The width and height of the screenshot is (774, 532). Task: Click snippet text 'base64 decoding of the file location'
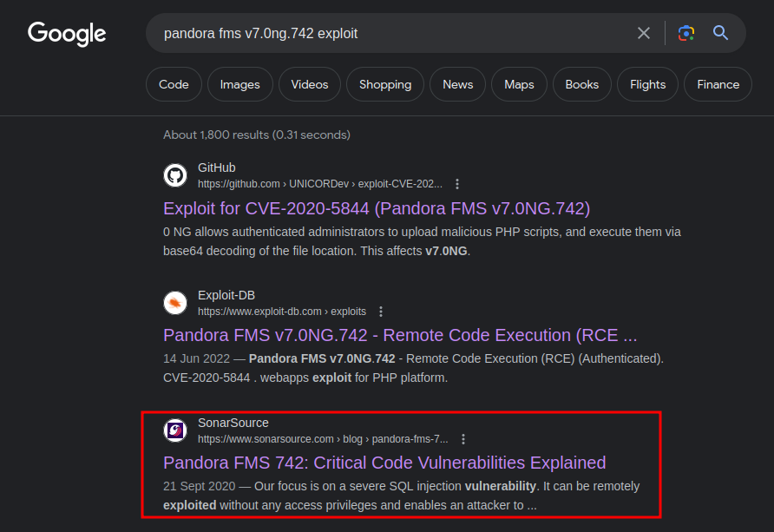tap(260, 251)
